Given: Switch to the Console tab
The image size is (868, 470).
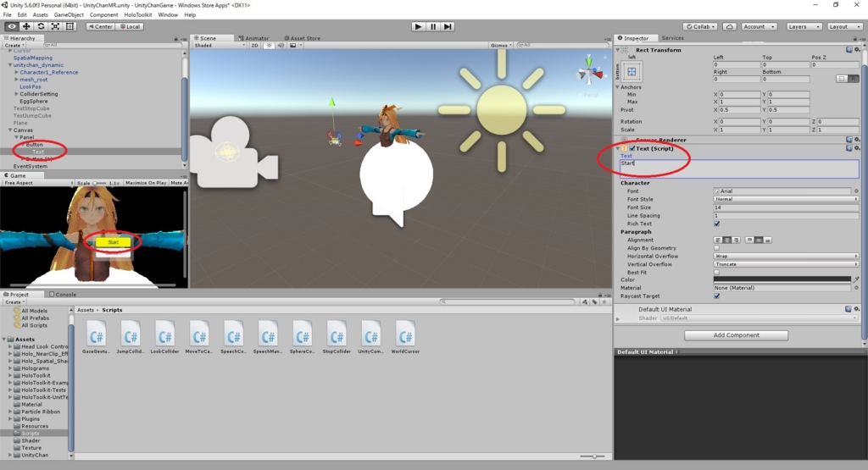Looking at the screenshot, I should pos(63,295).
